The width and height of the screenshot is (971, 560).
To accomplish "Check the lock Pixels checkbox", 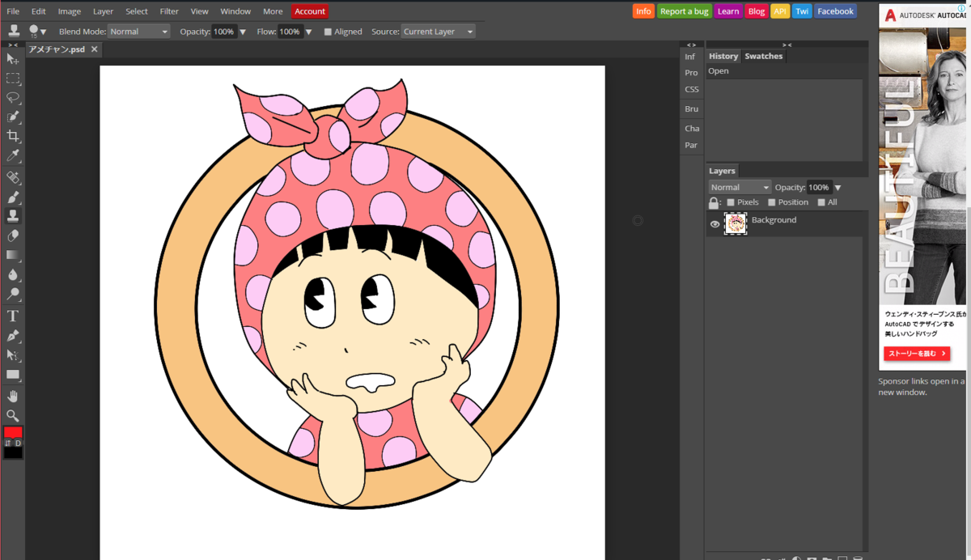I will (731, 202).
